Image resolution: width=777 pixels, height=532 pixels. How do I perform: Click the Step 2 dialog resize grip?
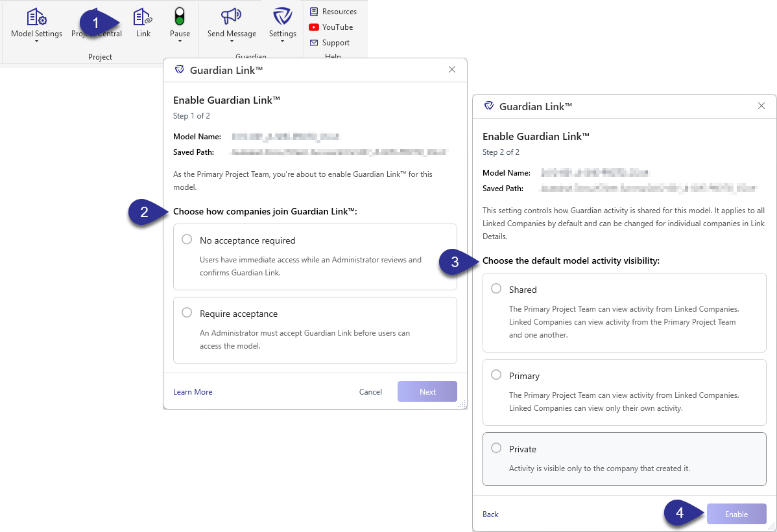click(x=772, y=527)
